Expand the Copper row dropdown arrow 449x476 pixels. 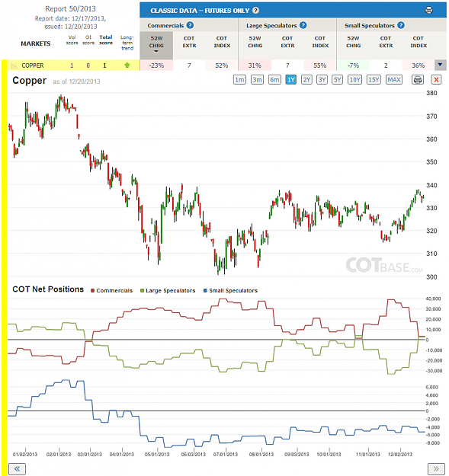coord(440,65)
